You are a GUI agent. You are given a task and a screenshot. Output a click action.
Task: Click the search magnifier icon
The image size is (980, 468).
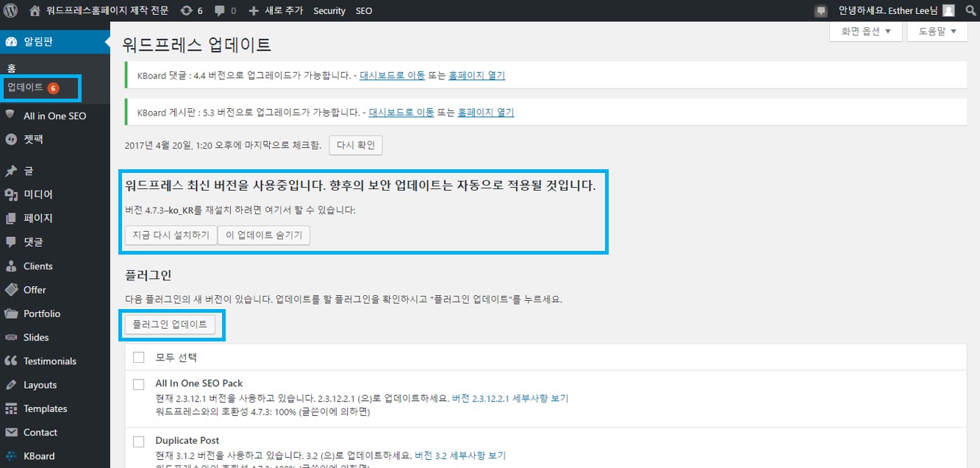point(970,11)
